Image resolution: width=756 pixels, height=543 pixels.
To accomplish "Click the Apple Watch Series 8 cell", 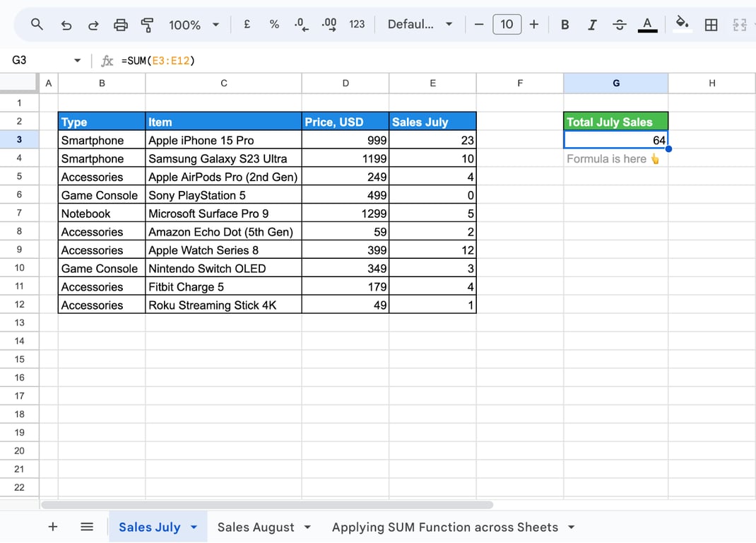I will click(x=224, y=250).
